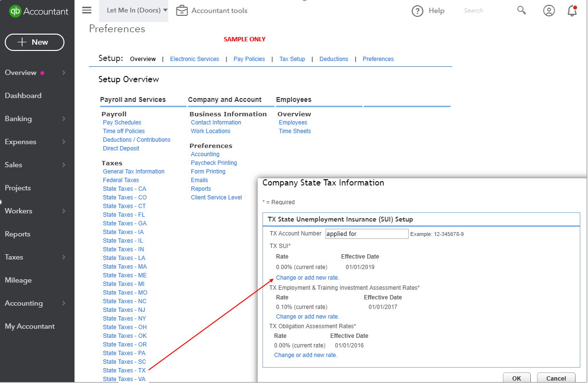The image size is (588, 383).
Task: Open the Federal Taxes link
Action: [121, 180]
